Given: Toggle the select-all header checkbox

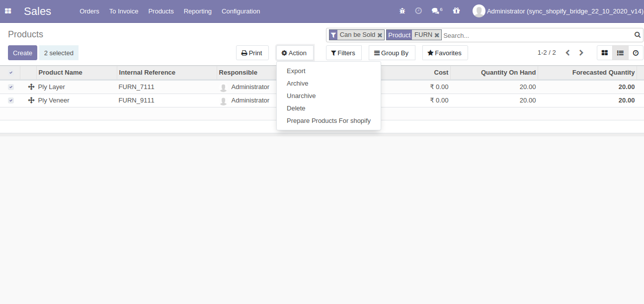Looking at the screenshot, I should click(11, 73).
